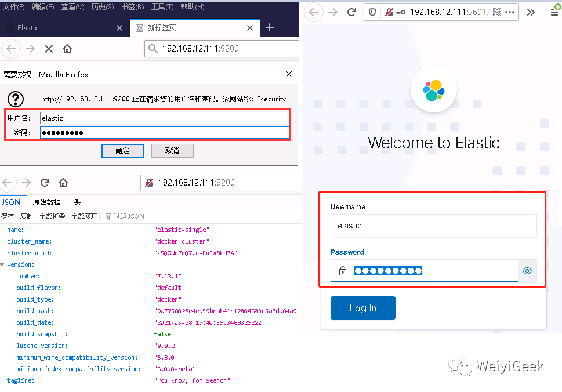Click the forward arrow in the Kibana browser window
The image size is (562, 392).
point(333,12)
